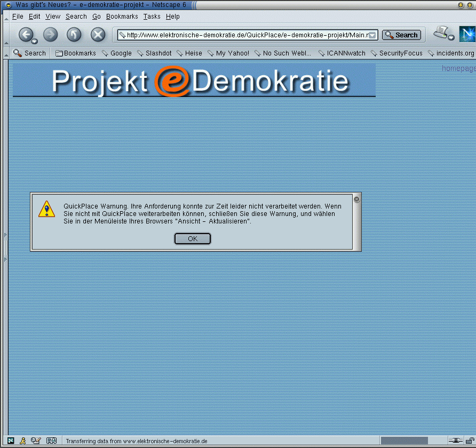The width and height of the screenshot is (476, 448).
Task: Click the Netscape N throbber logo
Action: click(467, 34)
